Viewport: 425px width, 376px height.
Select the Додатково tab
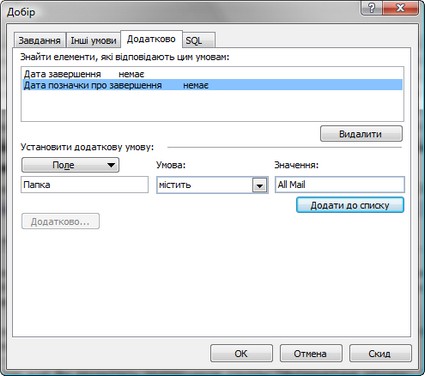pyautogui.click(x=151, y=39)
